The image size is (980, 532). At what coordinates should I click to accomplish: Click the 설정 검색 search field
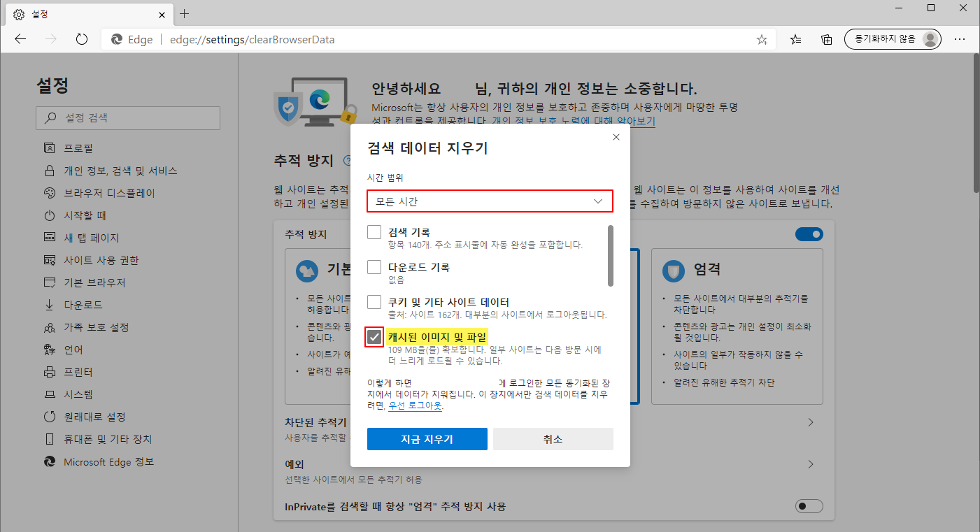point(128,118)
